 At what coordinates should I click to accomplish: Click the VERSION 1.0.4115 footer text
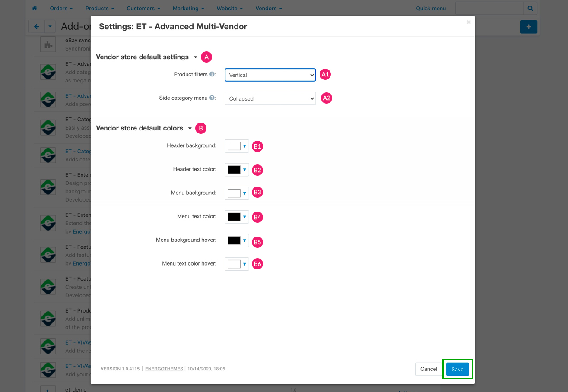[x=120, y=369]
